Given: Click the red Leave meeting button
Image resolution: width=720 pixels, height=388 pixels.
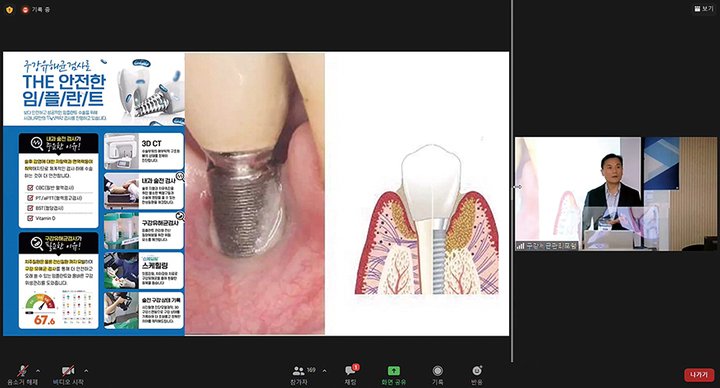Looking at the screenshot, I should point(699,375).
